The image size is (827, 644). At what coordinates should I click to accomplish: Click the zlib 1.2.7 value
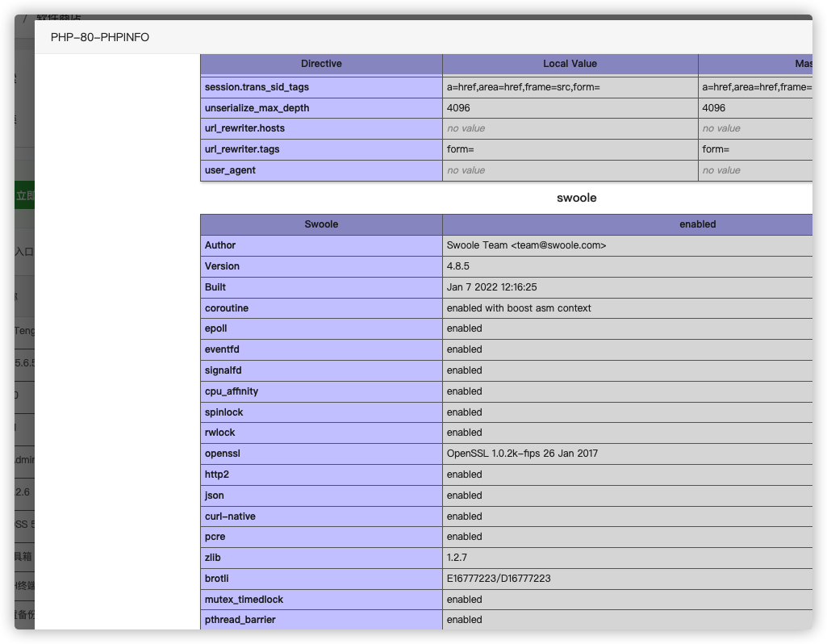[457, 558]
